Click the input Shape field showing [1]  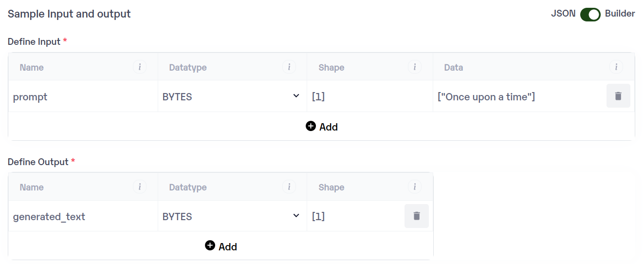369,96
